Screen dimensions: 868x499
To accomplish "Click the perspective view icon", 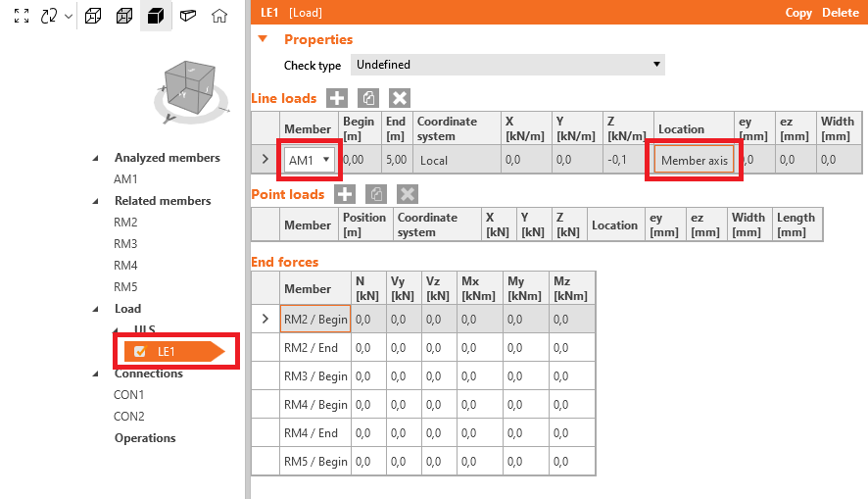I will [188, 16].
